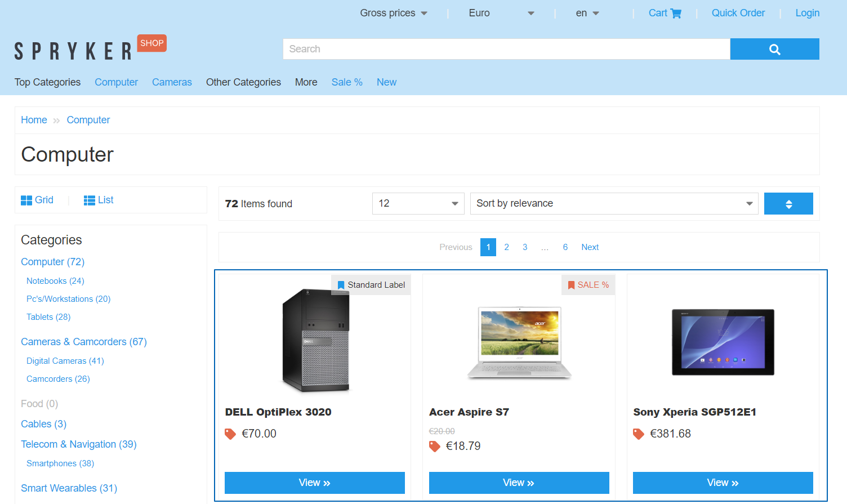Open the 12 items-per-page dropdown
This screenshot has width=847, height=504.
coord(418,204)
